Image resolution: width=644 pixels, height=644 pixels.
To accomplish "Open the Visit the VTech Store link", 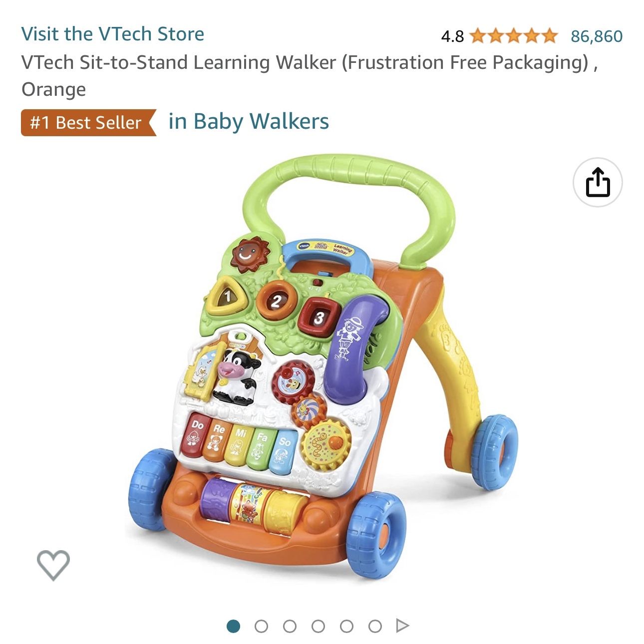I will 113,34.
